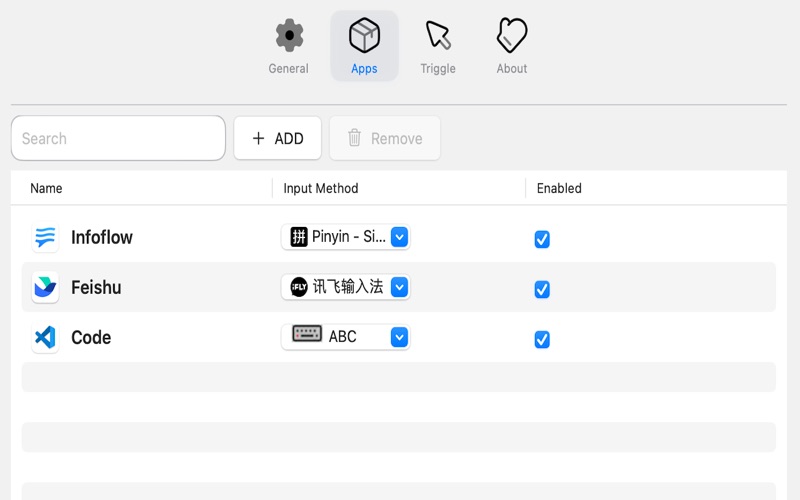Toggle the Code enabled checkbox
Screen dimensions: 800x500
tap(542, 339)
